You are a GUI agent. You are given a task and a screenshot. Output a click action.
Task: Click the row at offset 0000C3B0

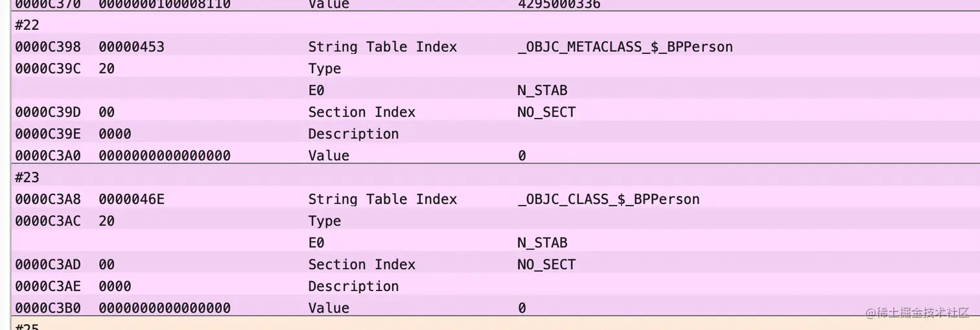tap(47, 308)
